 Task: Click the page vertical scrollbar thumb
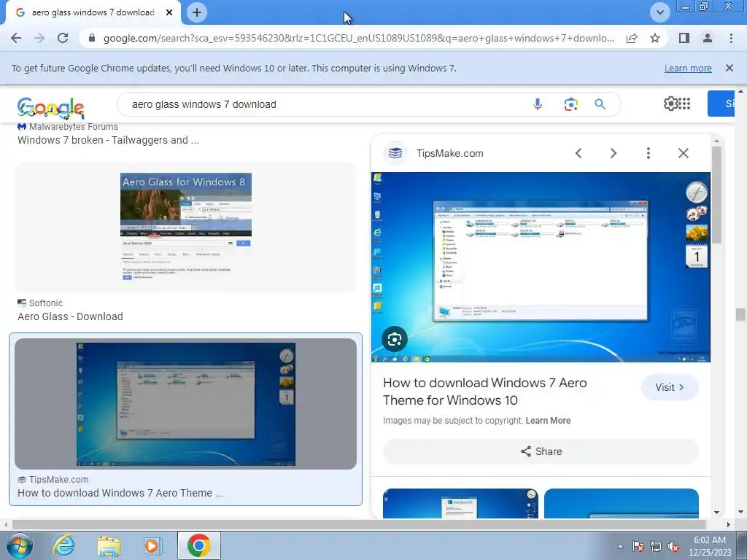(x=740, y=315)
